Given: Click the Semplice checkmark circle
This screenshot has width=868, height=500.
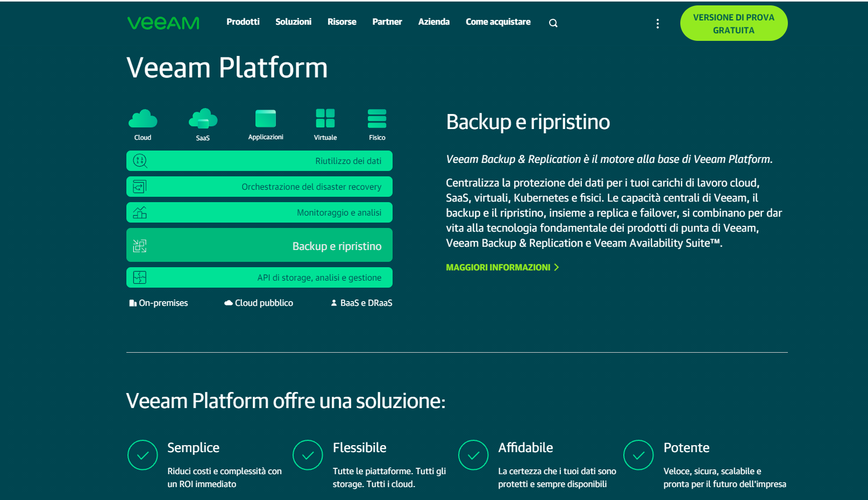Looking at the screenshot, I should point(143,455).
